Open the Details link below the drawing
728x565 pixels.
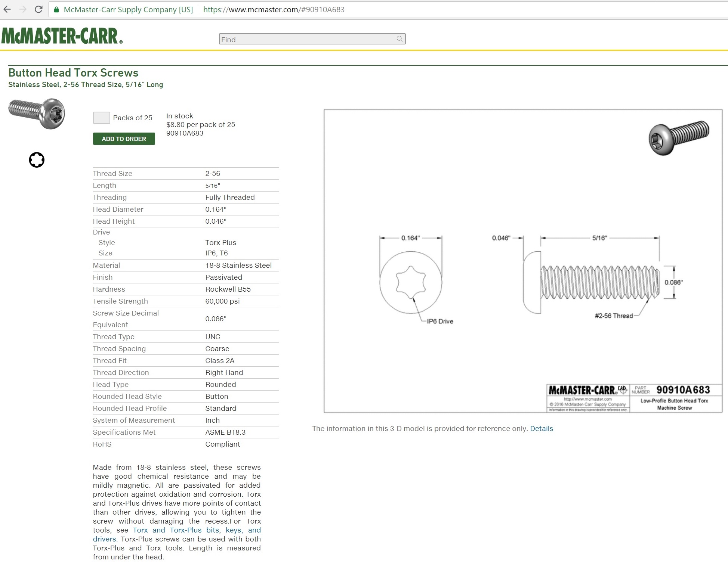coord(541,429)
